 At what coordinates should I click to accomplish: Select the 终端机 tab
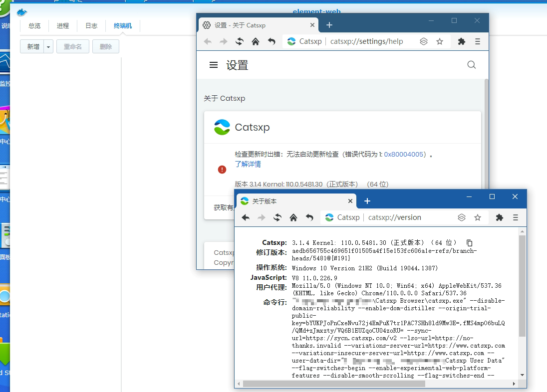(x=123, y=26)
